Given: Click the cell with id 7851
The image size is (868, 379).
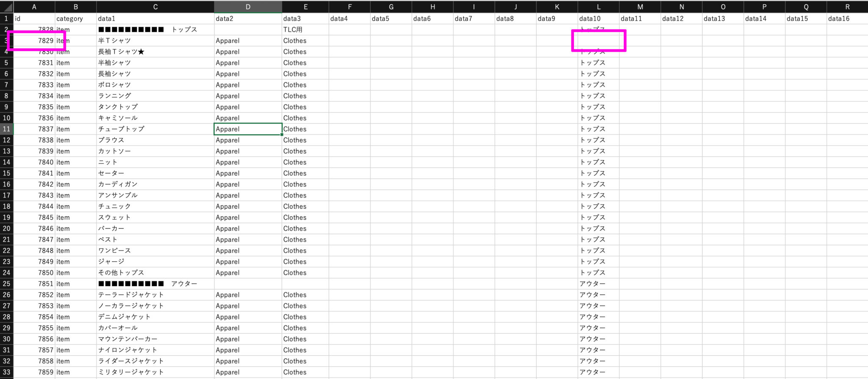Looking at the screenshot, I should point(34,284).
